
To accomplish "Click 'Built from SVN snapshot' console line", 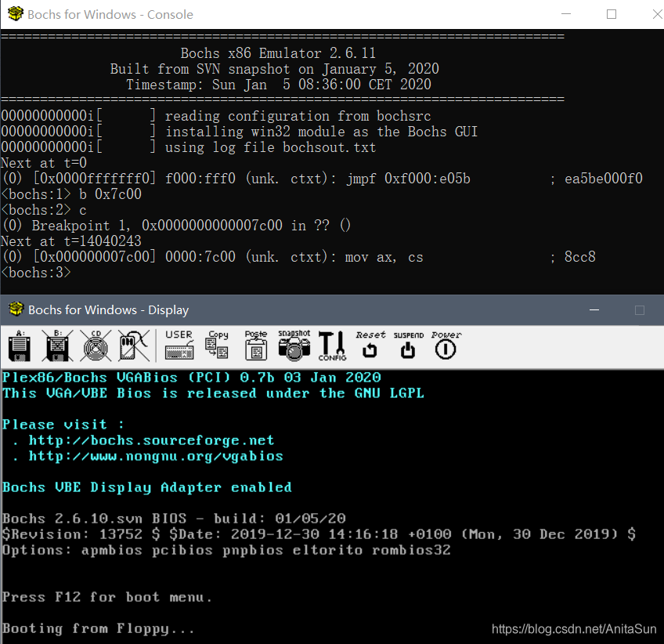I will [274, 69].
